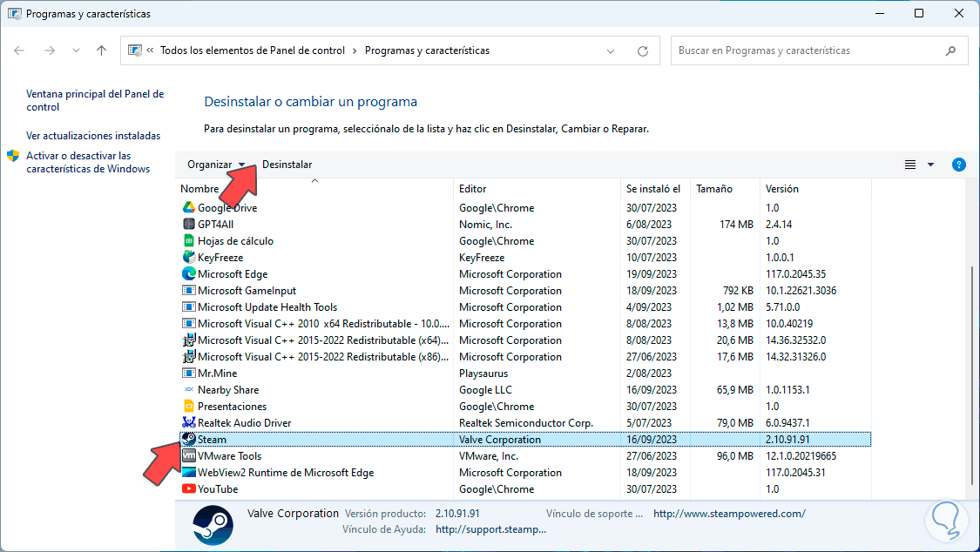The width and height of the screenshot is (980, 552).
Task: Expand the address bar history dropdown
Action: [611, 50]
